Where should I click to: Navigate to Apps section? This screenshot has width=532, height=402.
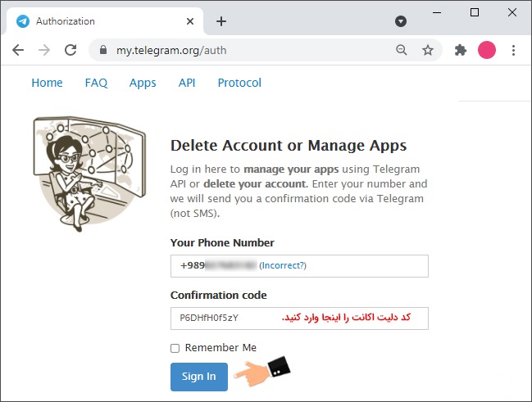[143, 83]
